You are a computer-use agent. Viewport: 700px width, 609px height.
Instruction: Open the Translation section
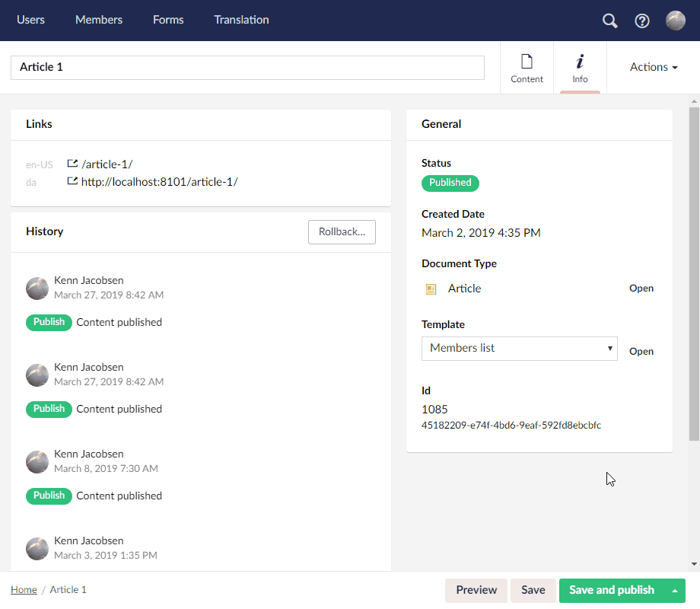241,21
